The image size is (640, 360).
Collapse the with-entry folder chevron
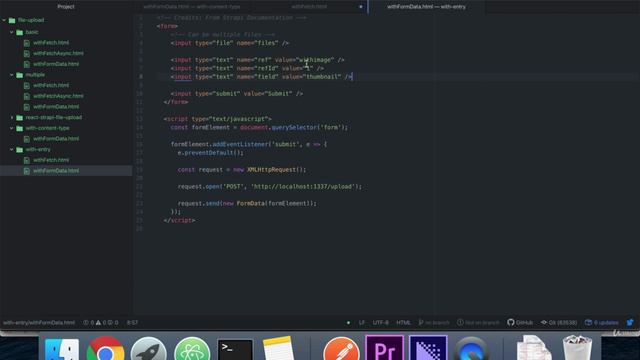pyautogui.click(x=12, y=149)
